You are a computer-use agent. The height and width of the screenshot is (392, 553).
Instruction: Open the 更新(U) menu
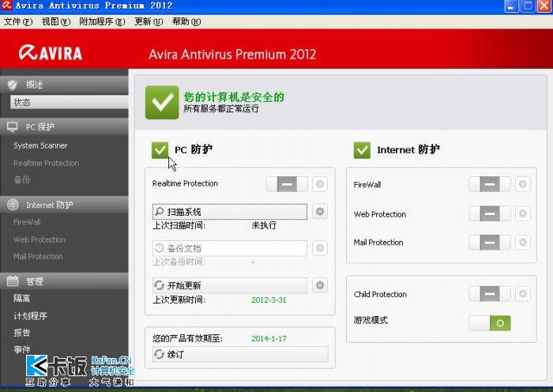pos(149,22)
